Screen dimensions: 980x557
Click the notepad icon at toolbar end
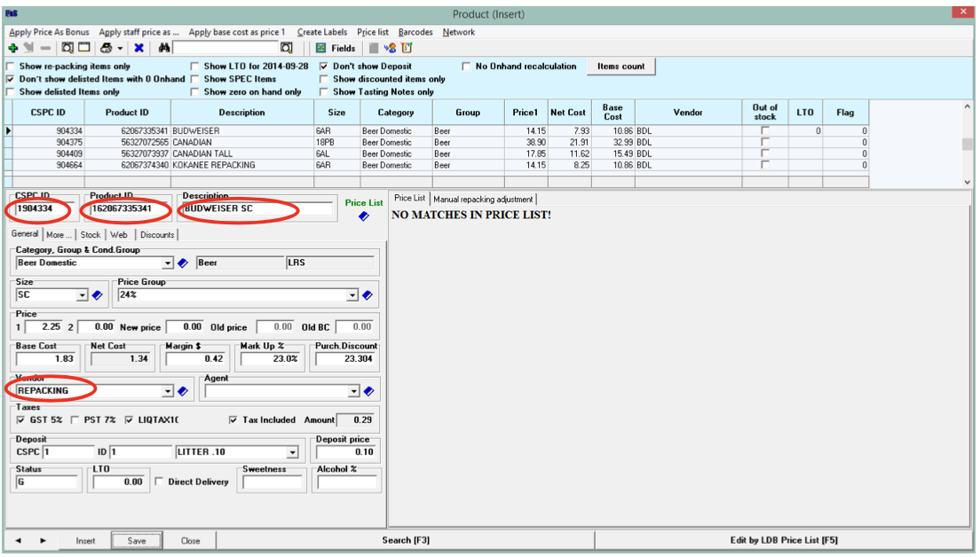tap(407, 48)
